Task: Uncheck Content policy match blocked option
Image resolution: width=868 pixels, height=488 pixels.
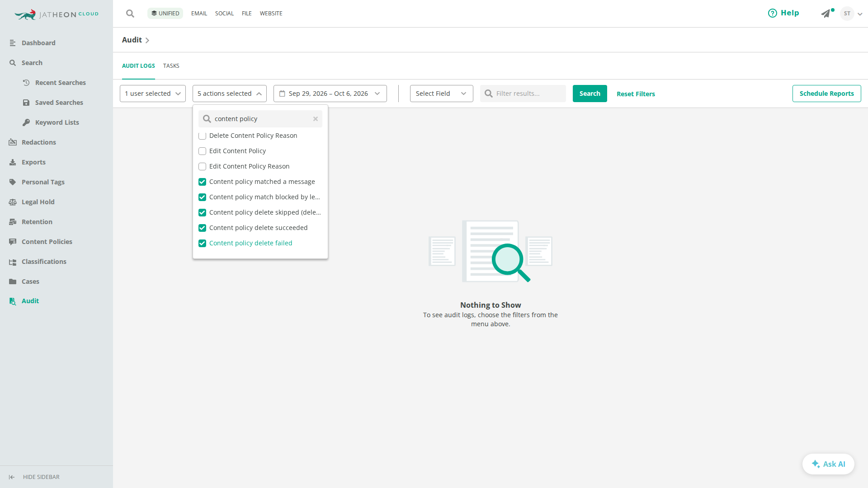Action: tap(202, 197)
